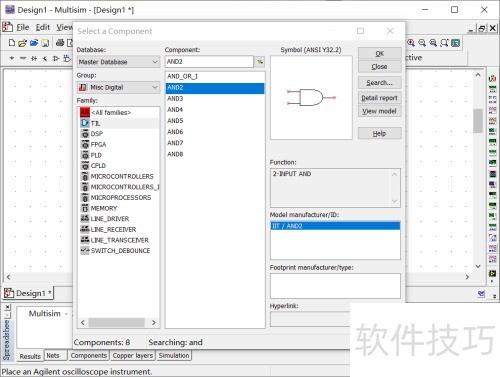Select the Oscilloscope instrument icon
This screenshot has height=377, width=500.
(492, 110)
